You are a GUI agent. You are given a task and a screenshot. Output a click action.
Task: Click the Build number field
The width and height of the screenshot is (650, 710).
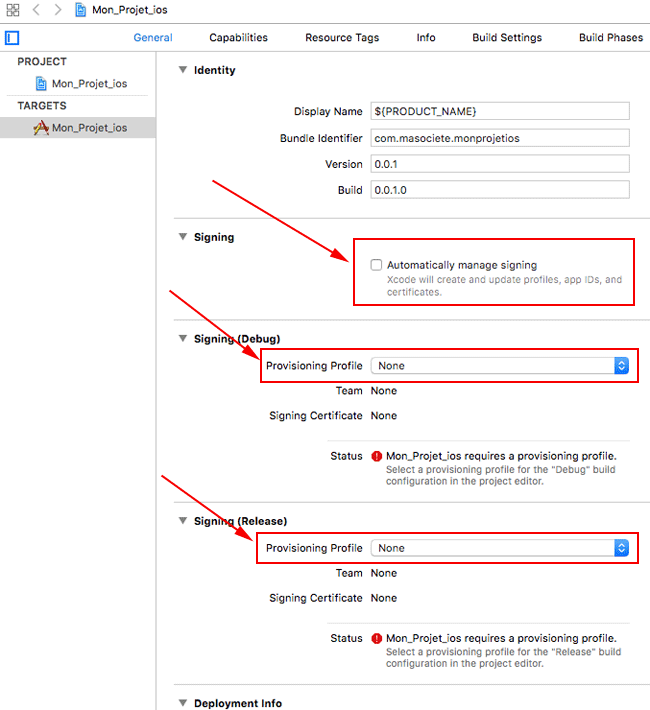coord(500,190)
